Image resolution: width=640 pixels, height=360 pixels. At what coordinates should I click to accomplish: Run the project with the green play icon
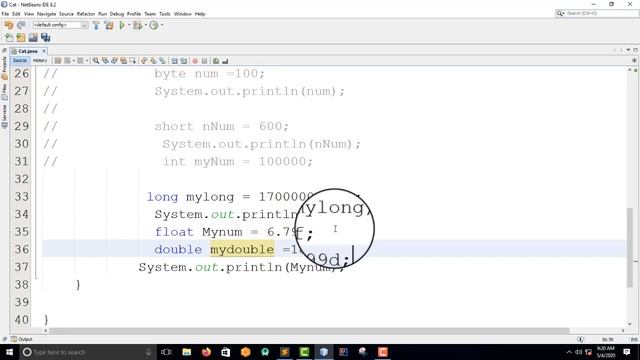click(x=122, y=25)
